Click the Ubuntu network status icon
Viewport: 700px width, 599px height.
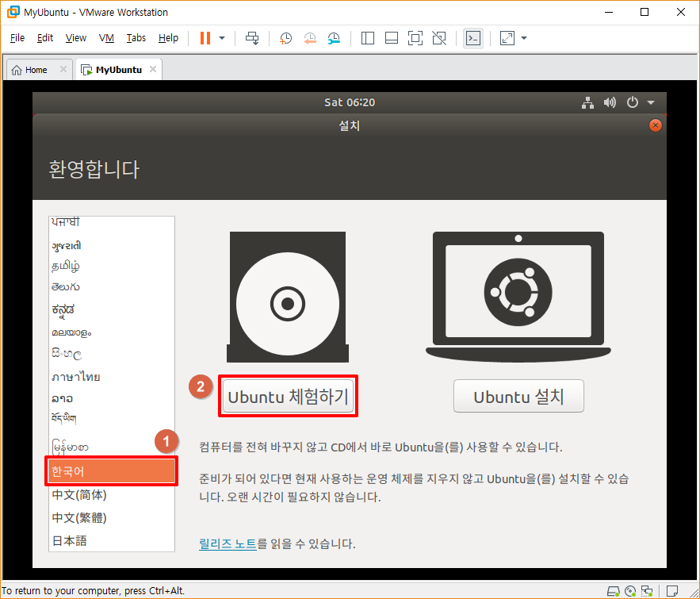click(588, 102)
